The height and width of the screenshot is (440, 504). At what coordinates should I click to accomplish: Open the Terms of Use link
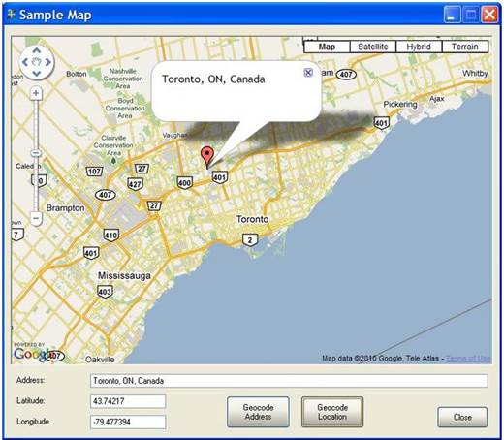(468, 359)
